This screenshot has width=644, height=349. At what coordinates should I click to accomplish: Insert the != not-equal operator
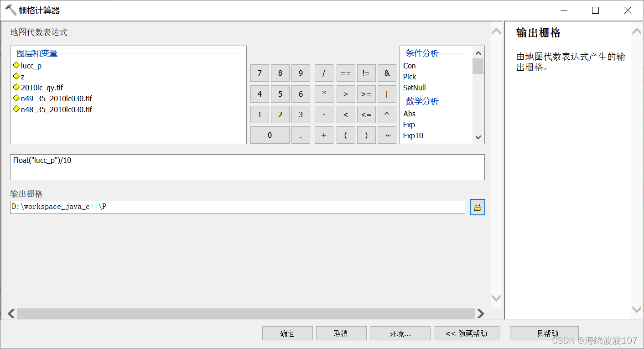point(366,73)
